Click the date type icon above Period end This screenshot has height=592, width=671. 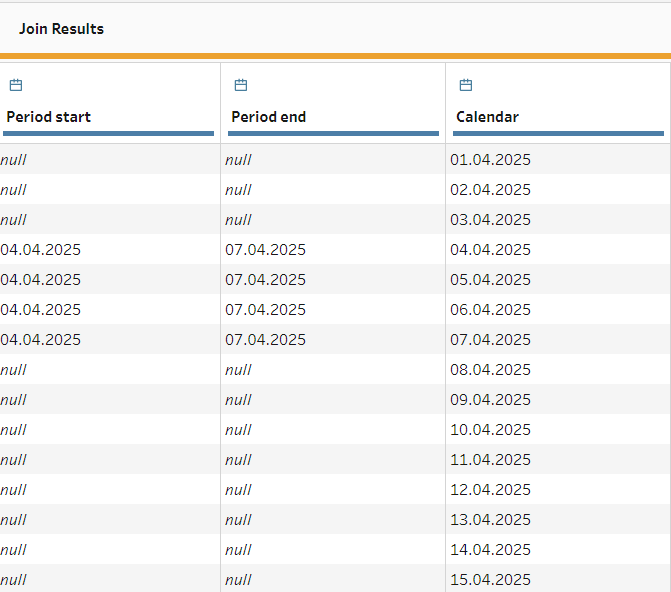(241, 85)
